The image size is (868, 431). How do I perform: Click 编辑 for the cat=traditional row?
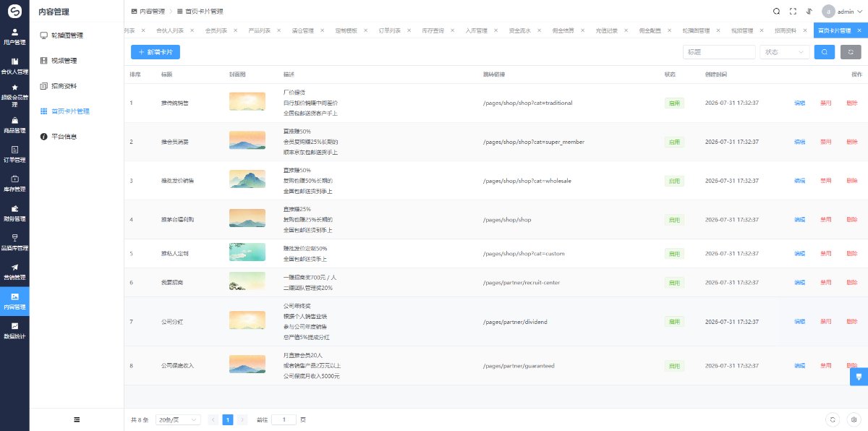[x=799, y=103]
